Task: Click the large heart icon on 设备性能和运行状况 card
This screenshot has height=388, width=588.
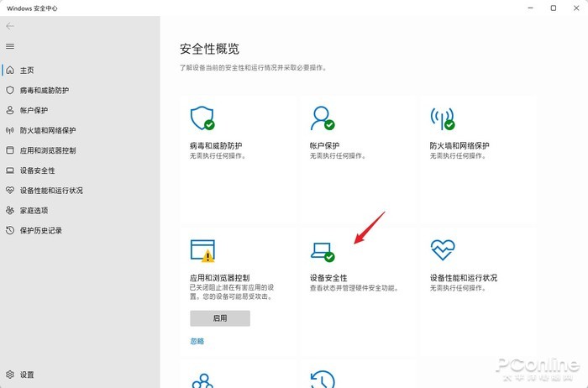Action: (x=443, y=250)
